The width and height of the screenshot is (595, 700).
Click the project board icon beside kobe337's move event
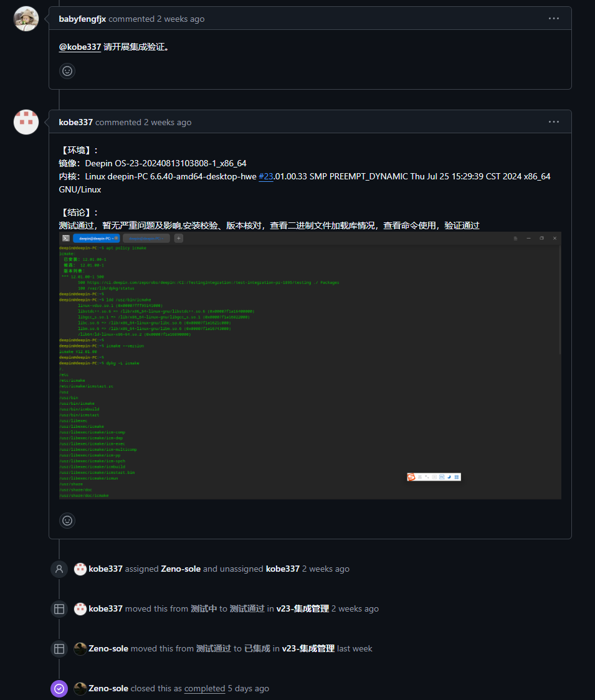[59, 608]
